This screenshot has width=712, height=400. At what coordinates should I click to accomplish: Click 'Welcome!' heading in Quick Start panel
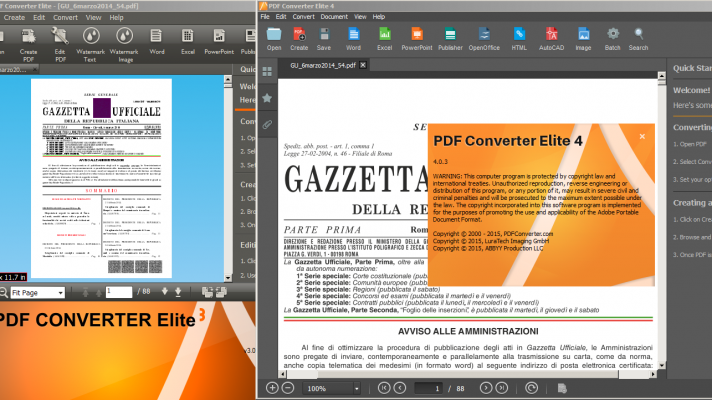[691, 90]
